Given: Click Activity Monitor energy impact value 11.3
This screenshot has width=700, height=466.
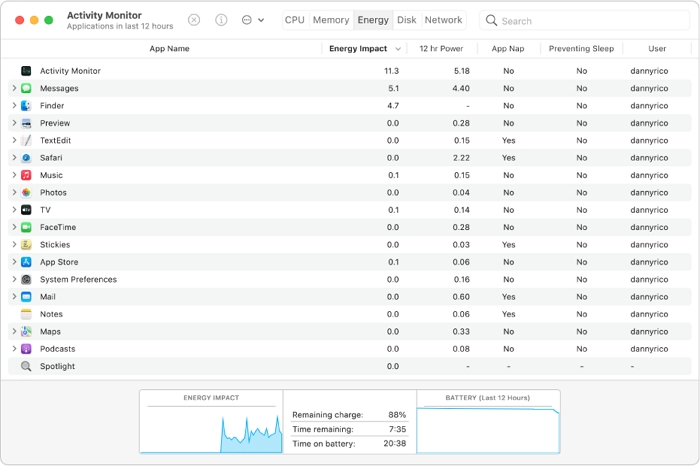Looking at the screenshot, I should coord(392,71).
